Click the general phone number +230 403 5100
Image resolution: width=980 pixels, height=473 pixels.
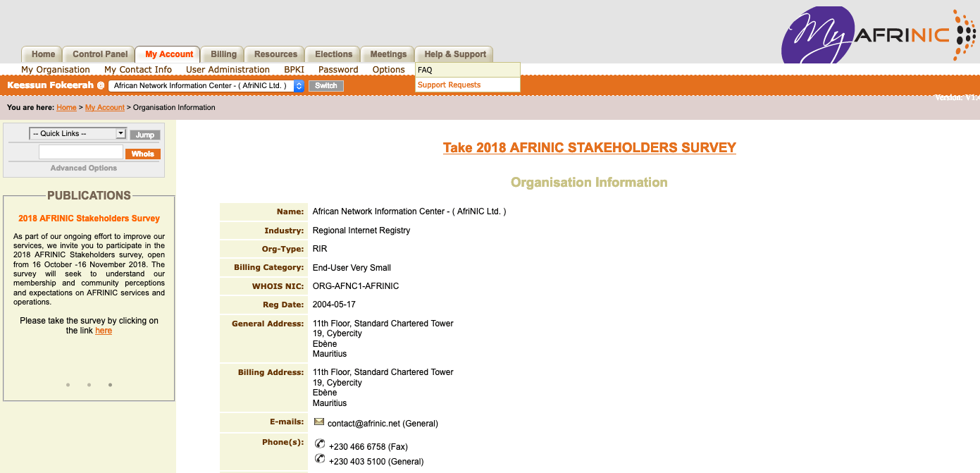pos(357,462)
